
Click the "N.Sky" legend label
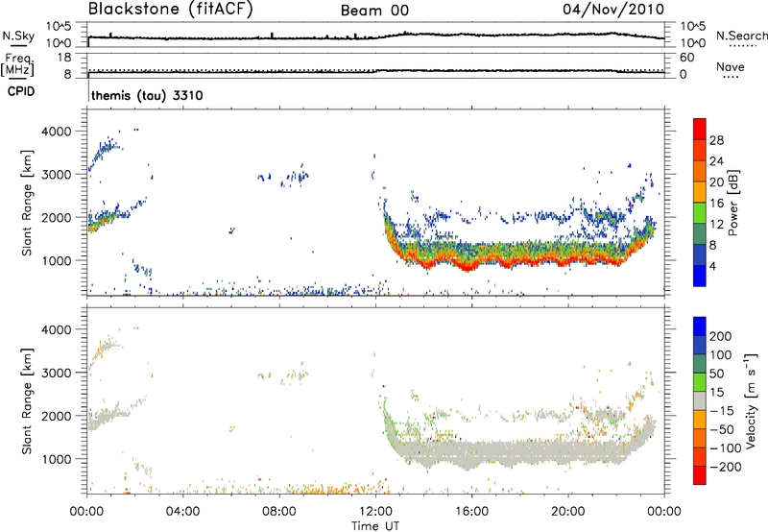coord(18,36)
